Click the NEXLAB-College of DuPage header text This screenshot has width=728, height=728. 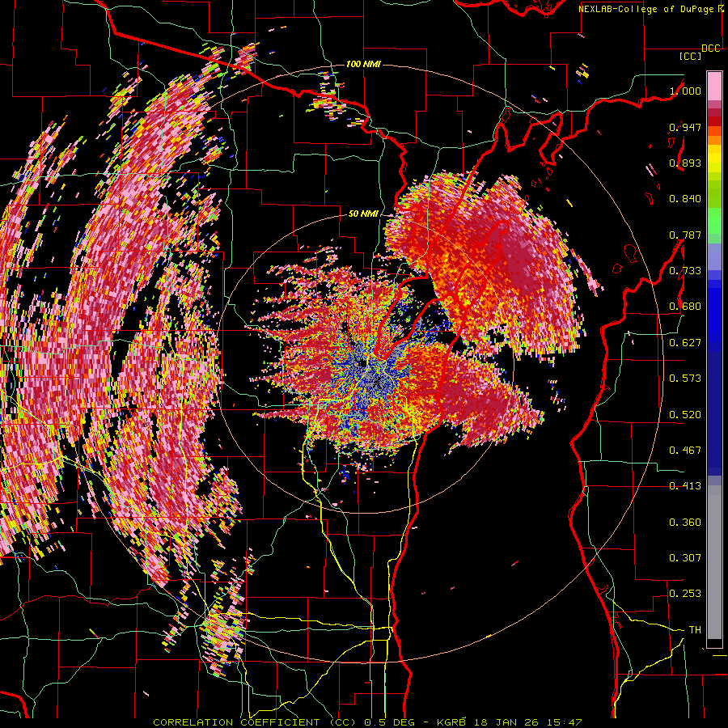[646, 9]
